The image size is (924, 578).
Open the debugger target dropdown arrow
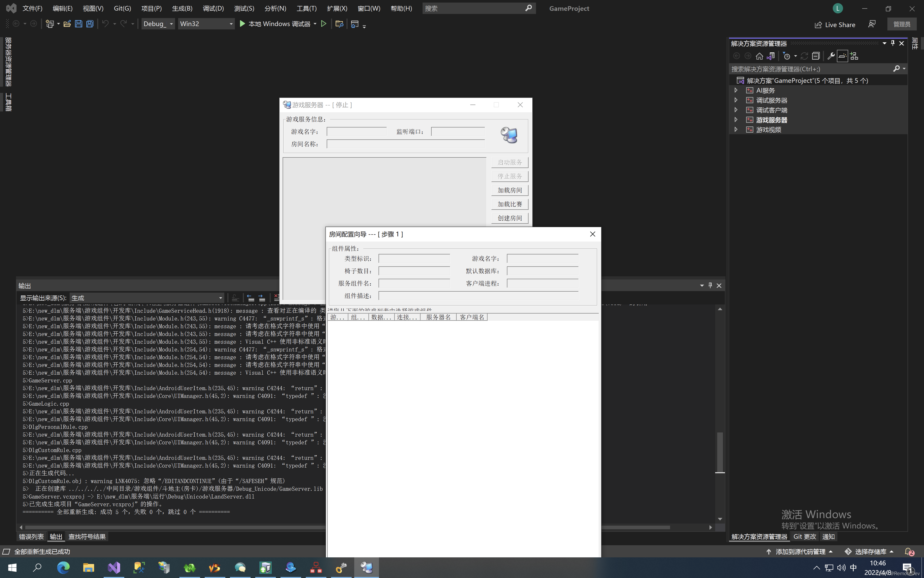(315, 24)
